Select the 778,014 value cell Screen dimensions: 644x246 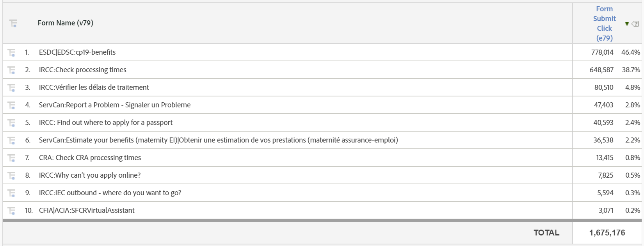click(602, 52)
